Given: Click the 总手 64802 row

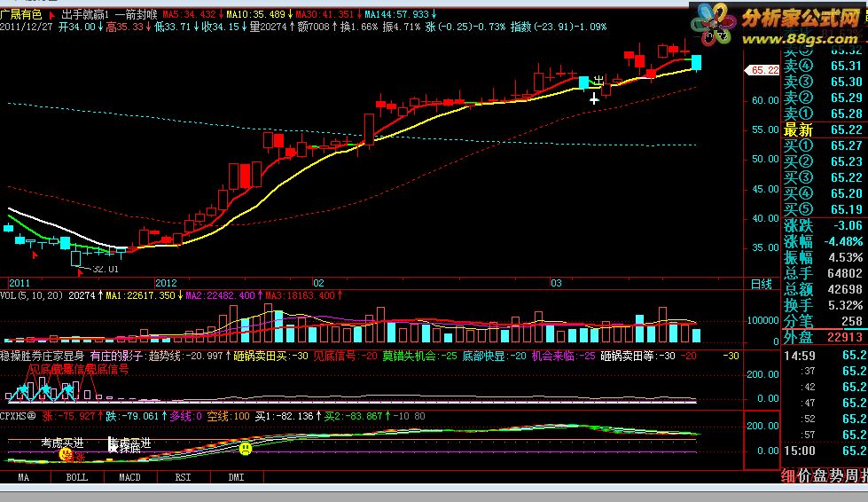Looking at the screenshot, I should click(x=823, y=273).
